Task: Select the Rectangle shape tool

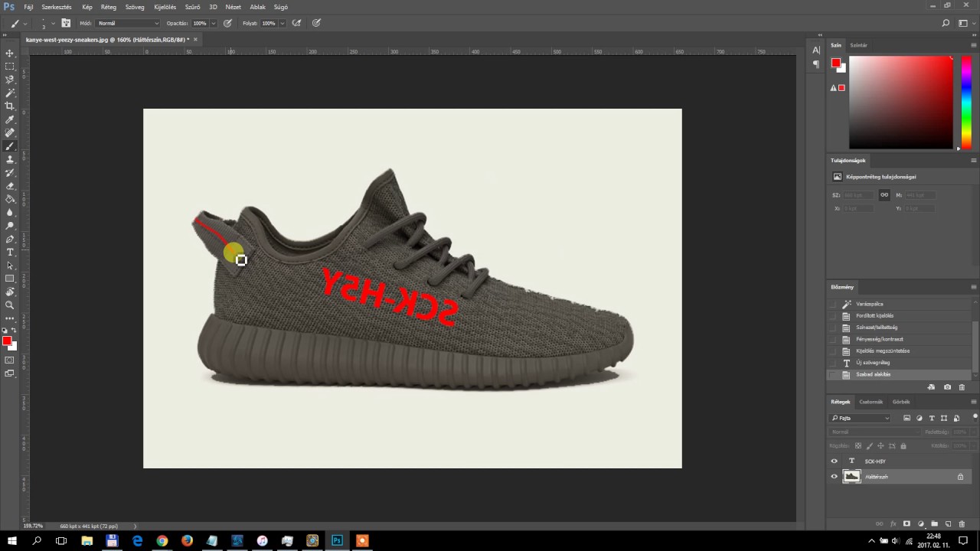Action: (x=10, y=279)
